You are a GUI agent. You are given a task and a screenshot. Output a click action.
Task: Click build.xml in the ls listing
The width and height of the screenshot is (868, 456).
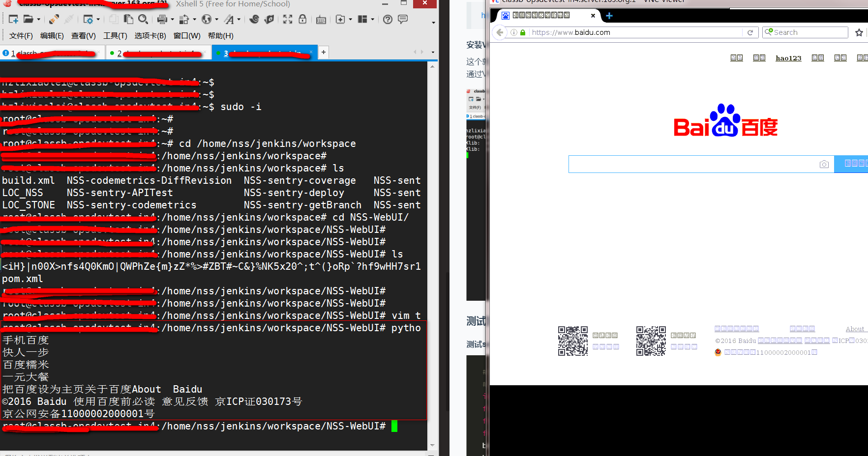28,180
